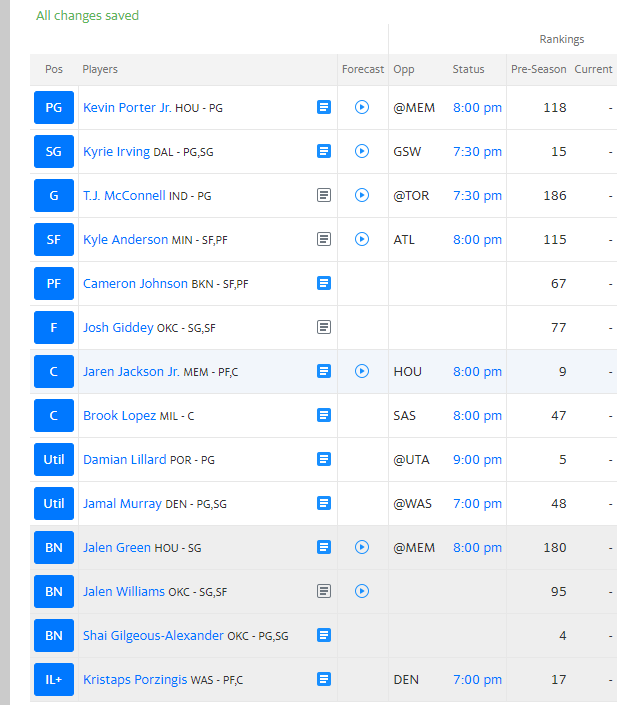Open Jamal Murray player page
The width and height of the screenshot is (617, 705).
click(x=122, y=504)
